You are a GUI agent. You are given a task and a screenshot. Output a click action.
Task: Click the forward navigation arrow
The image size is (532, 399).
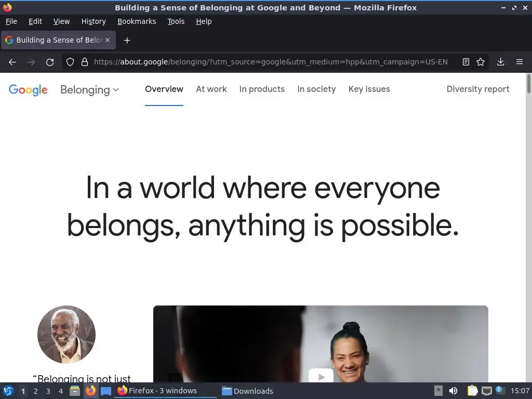tap(31, 62)
